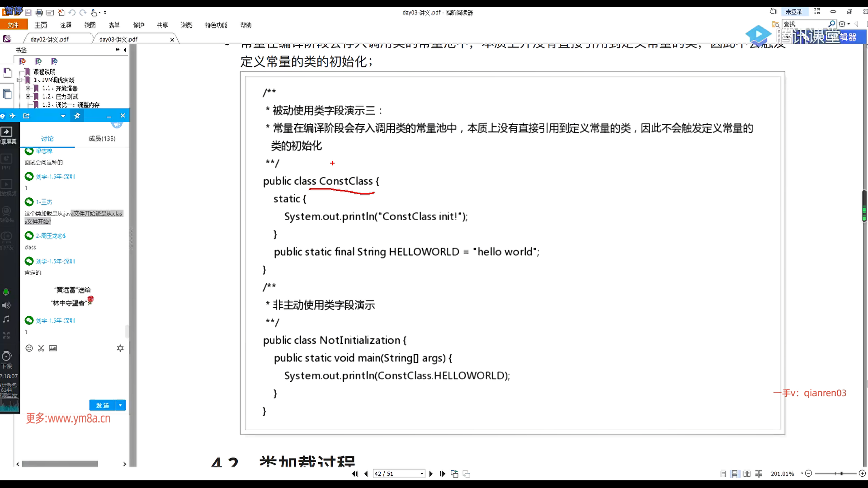868x488 pixels.
Task: Toggle the microphone icon in sidebar
Action: 6,292
